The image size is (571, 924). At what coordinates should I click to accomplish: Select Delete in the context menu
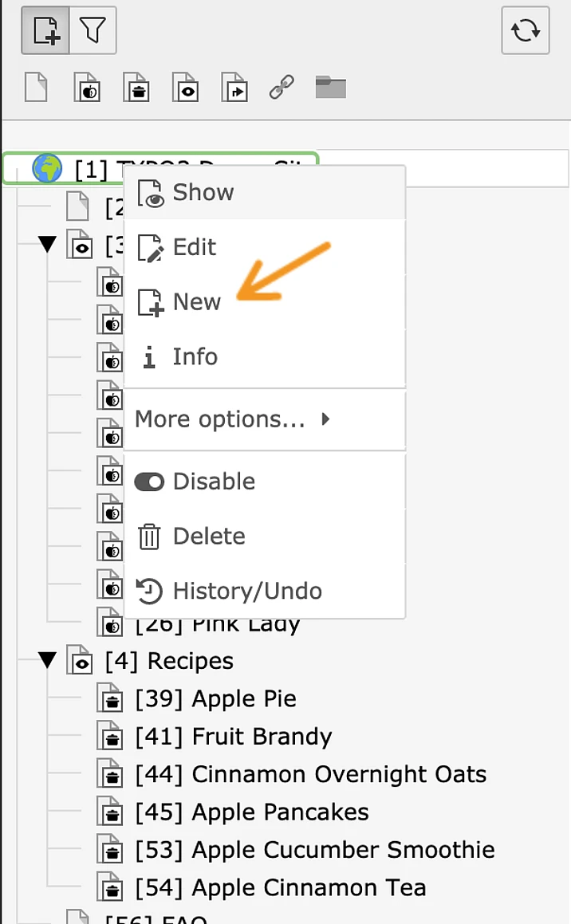(x=208, y=537)
